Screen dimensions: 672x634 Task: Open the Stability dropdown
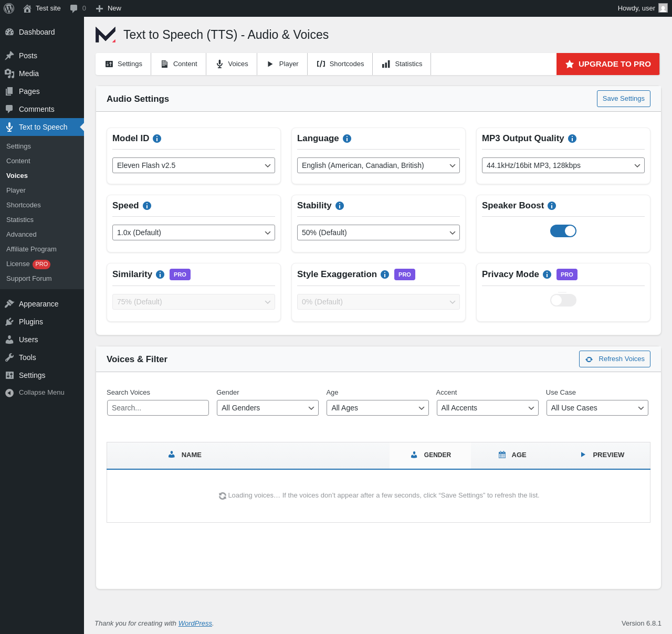(379, 233)
